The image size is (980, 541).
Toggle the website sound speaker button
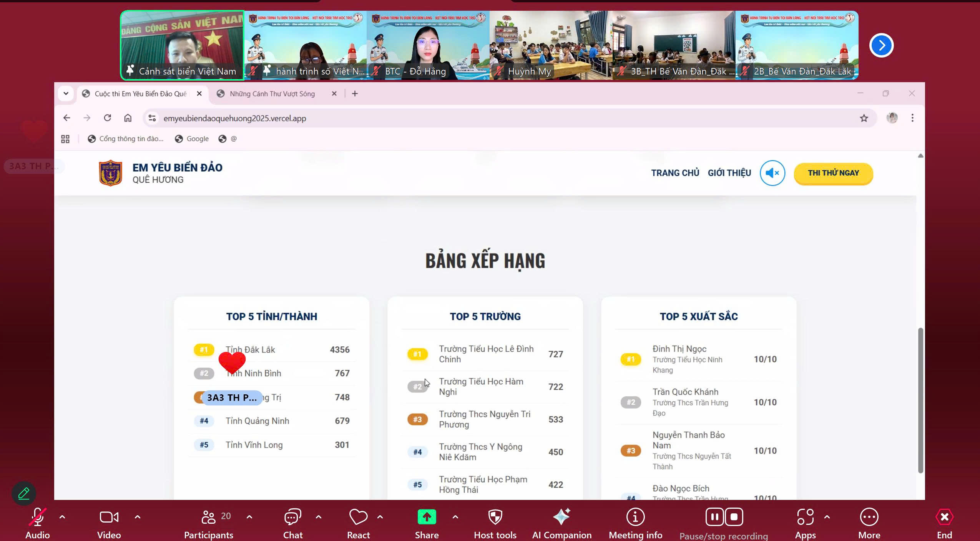772,173
